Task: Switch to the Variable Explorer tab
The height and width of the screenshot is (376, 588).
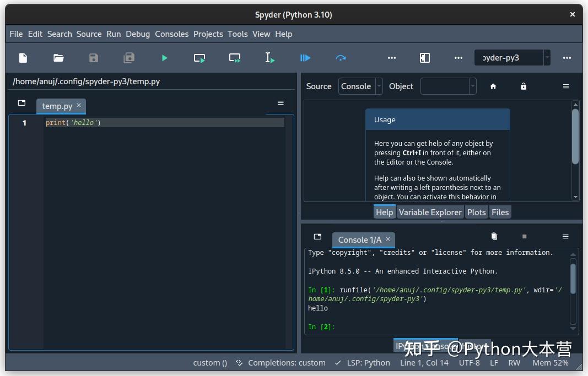Action: pyautogui.click(x=430, y=212)
